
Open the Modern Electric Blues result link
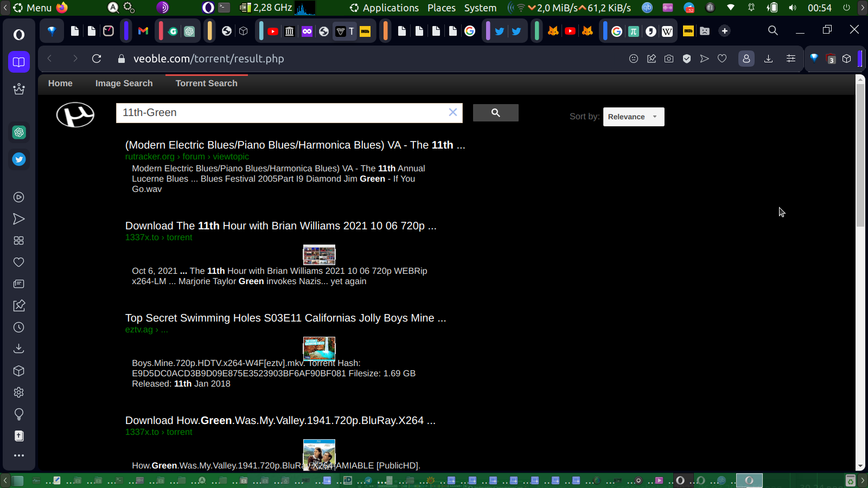(295, 145)
